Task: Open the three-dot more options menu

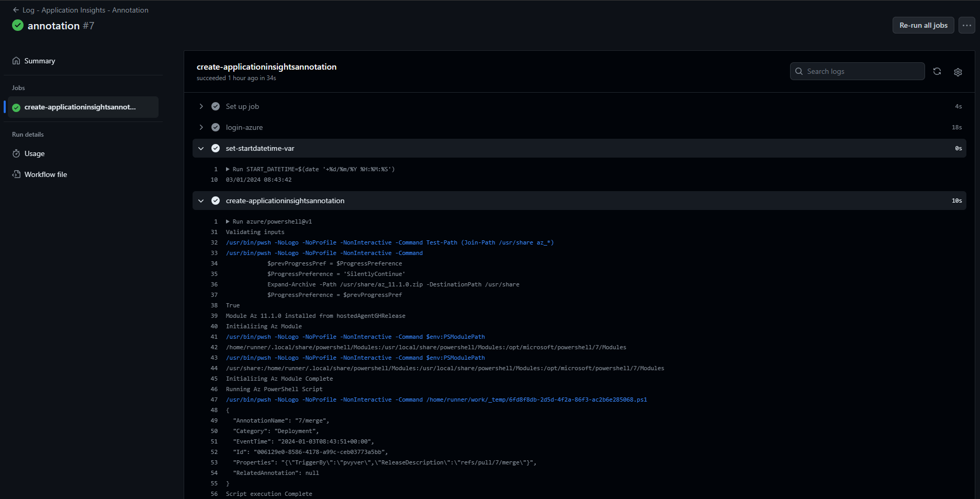Action: (x=966, y=25)
